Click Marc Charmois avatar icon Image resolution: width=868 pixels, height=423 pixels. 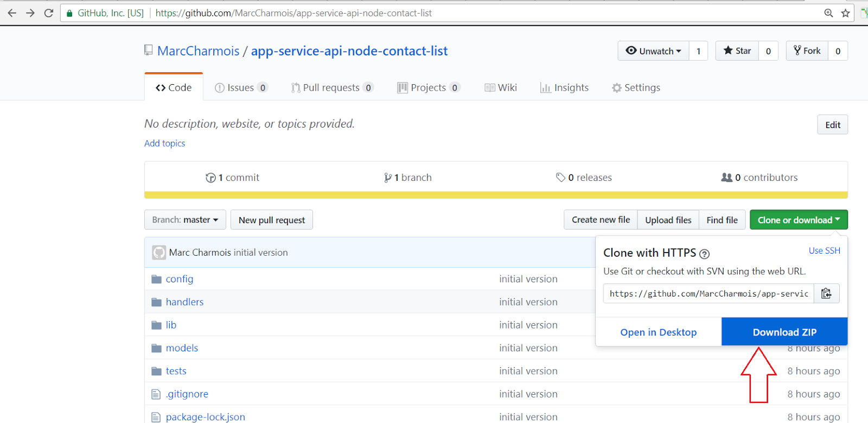(159, 252)
